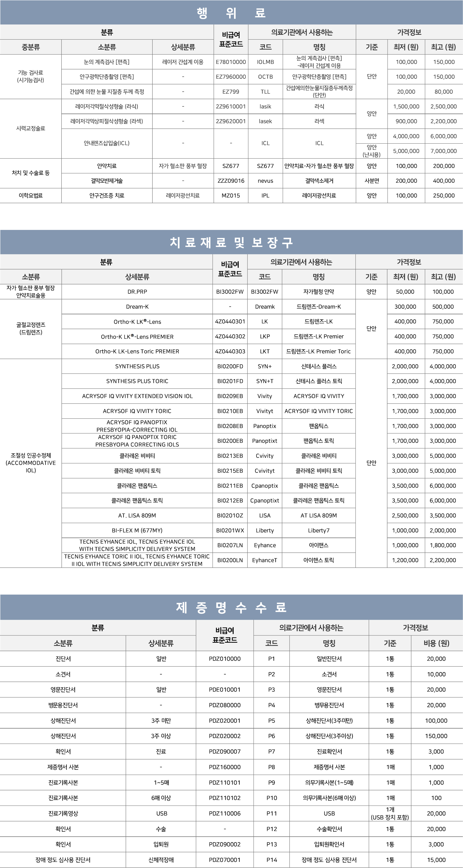The height and width of the screenshot is (868, 463).
Task: Select the DR.PRP detail cell
Action: (137, 292)
